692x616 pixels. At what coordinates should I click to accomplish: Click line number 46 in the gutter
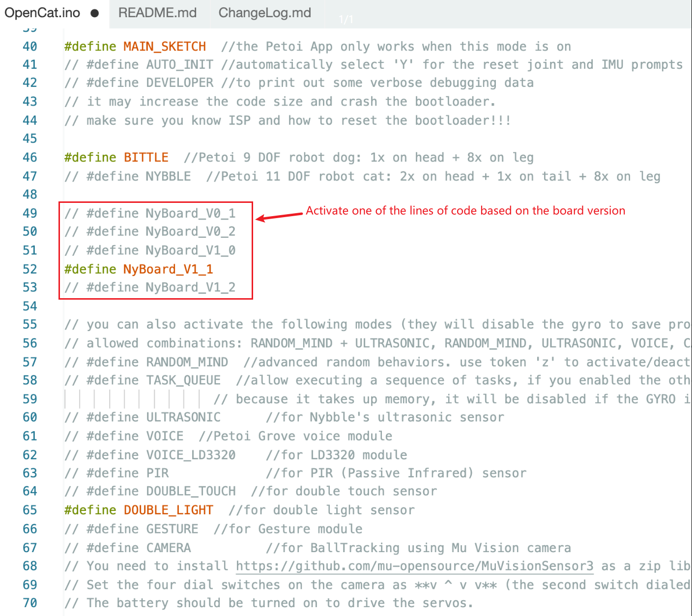[30, 158]
